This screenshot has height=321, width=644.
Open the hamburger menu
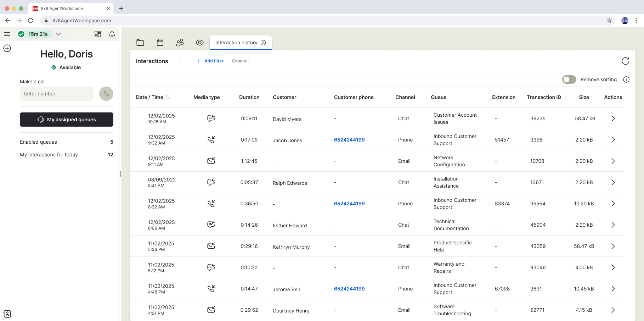pos(7,34)
